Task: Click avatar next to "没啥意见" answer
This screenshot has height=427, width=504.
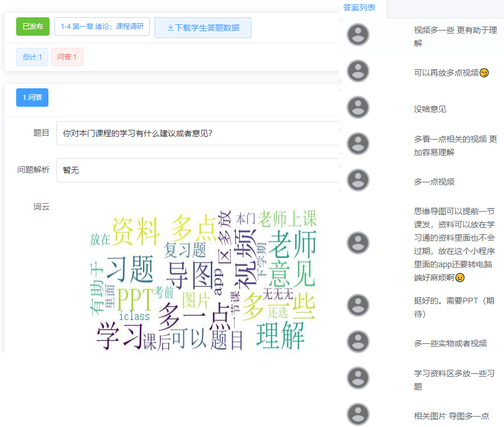Action: point(358,108)
